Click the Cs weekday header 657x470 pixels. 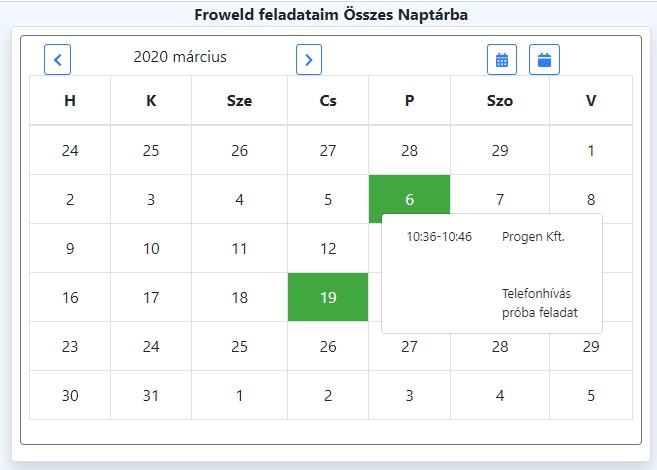pyautogui.click(x=328, y=101)
